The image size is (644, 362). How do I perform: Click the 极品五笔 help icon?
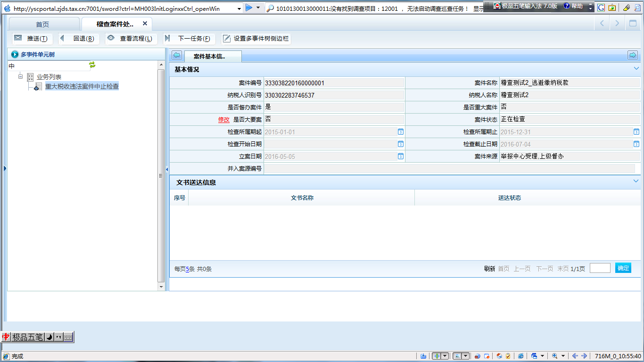[x=567, y=6]
